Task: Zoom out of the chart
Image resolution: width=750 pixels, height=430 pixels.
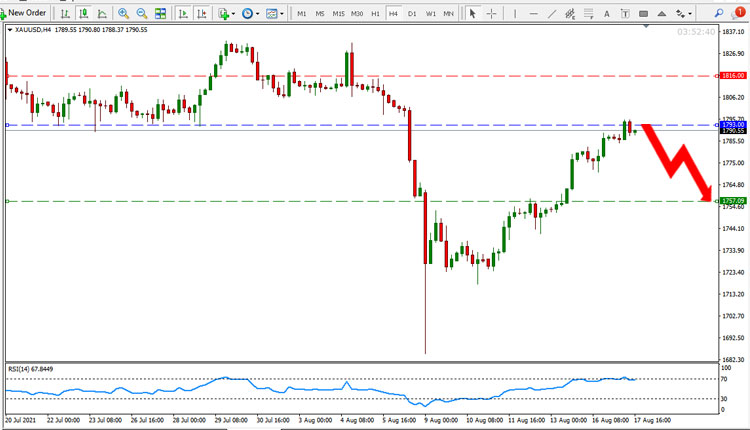Action: (x=142, y=14)
